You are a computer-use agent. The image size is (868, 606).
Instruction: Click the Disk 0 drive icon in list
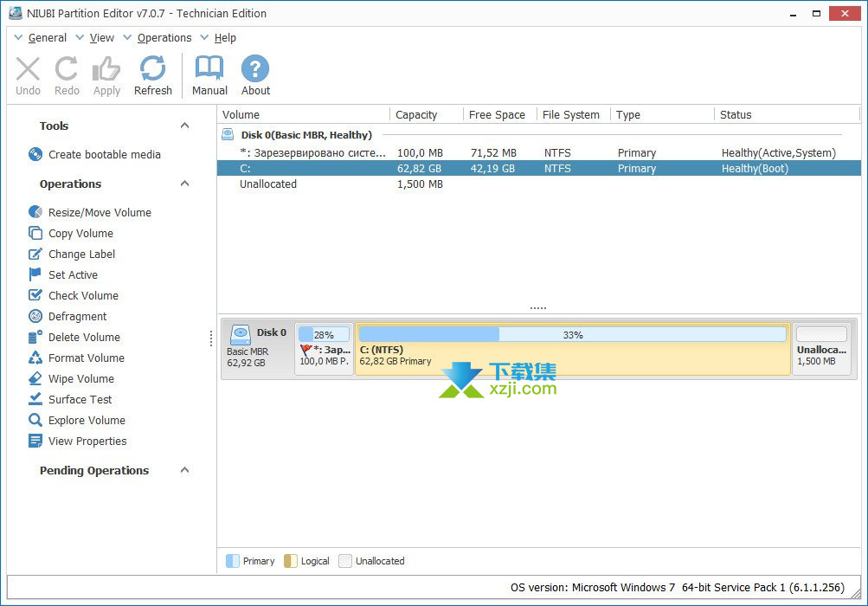click(228, 134)
